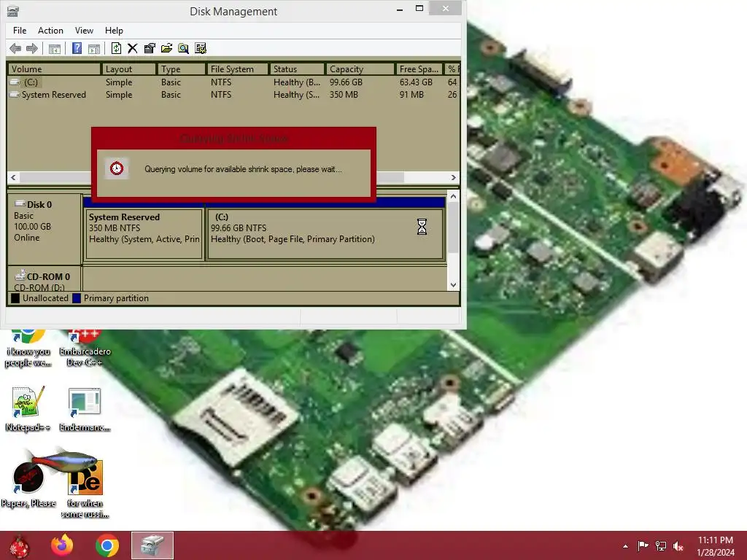This screenshot has width=747, height=560.
Task: Select the (C:) volume row
Action: pos(233,82)
